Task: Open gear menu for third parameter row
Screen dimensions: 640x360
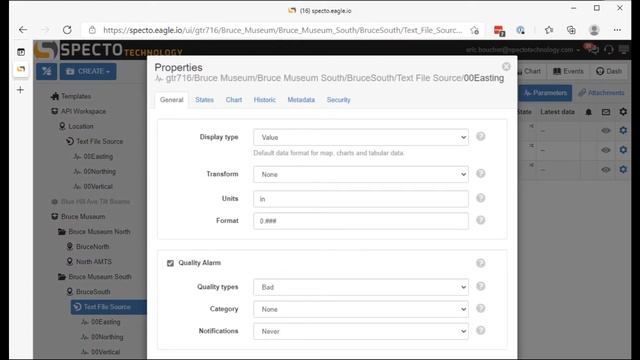Action: coord(623,169)
